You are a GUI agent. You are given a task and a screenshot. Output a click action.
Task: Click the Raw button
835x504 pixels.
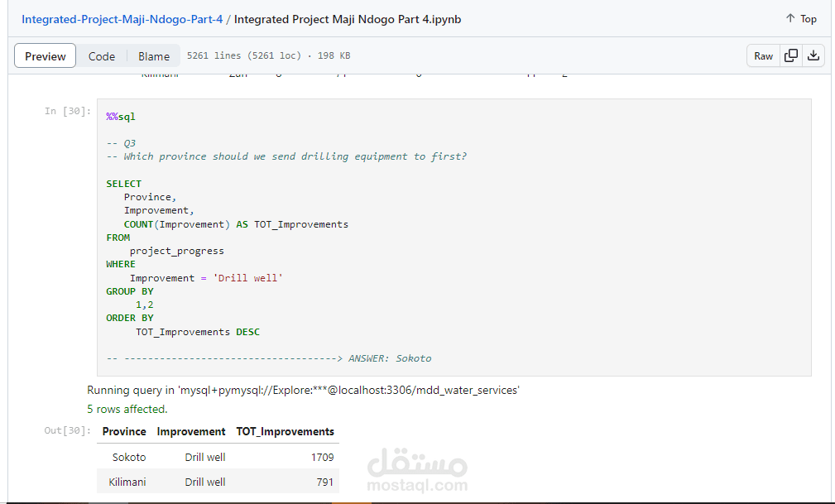pyautogui.click(x=763, y=55)
